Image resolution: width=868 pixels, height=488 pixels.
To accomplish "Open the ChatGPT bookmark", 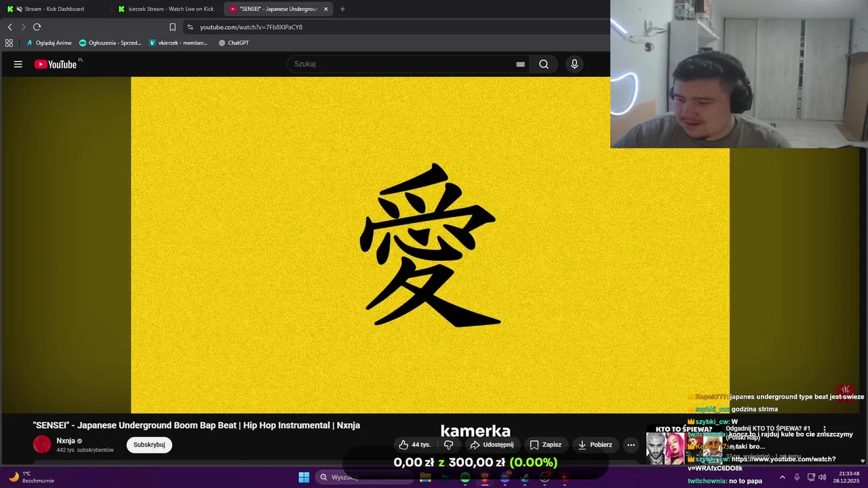I will click(x=234, y=43).
